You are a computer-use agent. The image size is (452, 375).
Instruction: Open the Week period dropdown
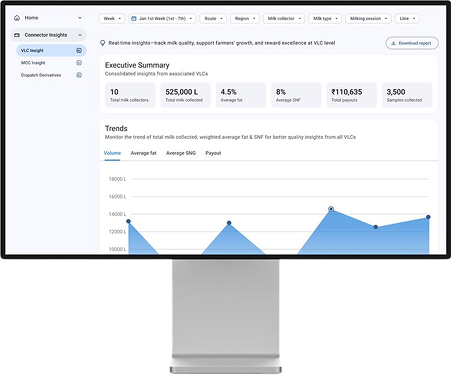(x=112, y=18)
